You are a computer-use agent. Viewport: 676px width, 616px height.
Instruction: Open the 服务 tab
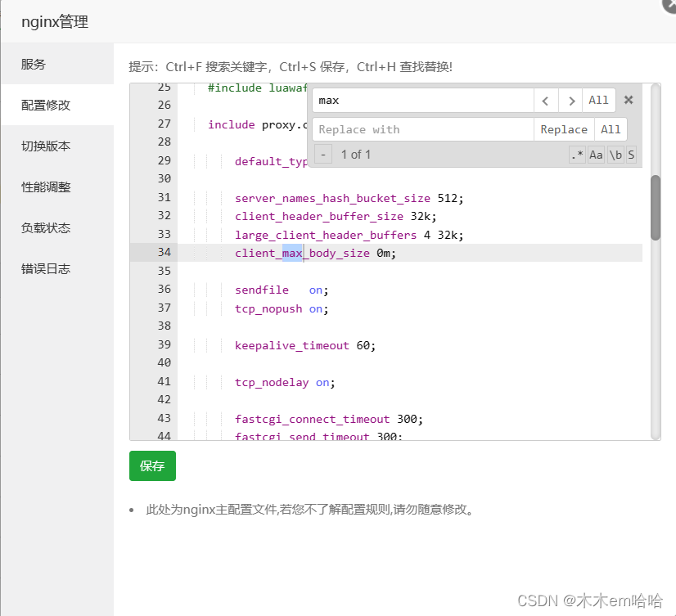[x=34, y=65]
